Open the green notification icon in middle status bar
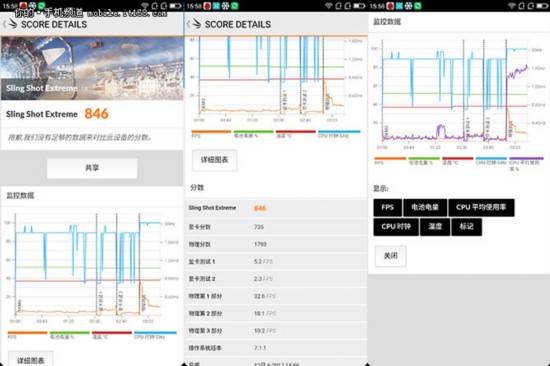 coord(234,6)
